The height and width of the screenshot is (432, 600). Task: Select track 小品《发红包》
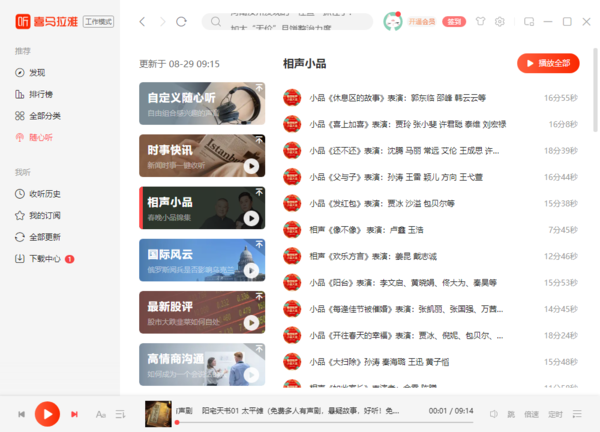pos(430,204)
